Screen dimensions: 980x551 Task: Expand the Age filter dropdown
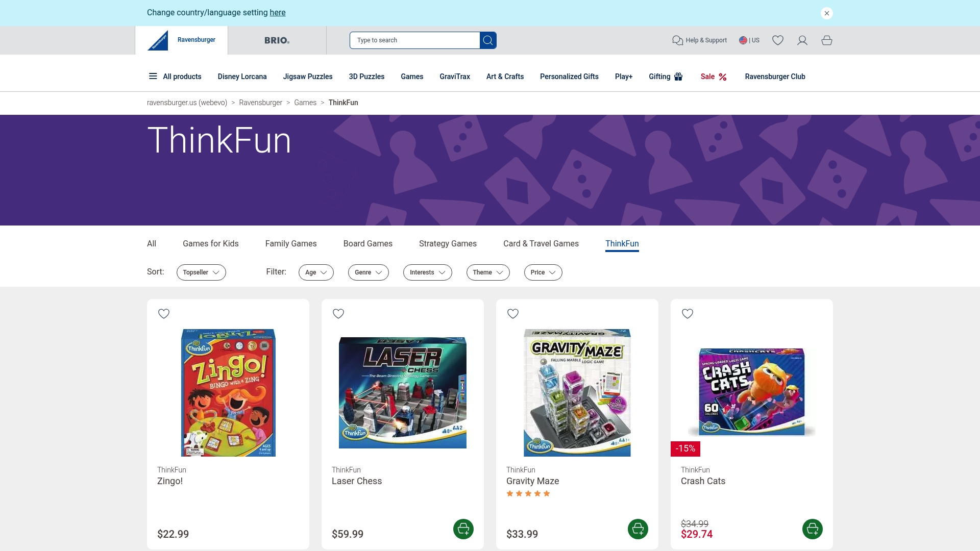[x=316, y=272]
